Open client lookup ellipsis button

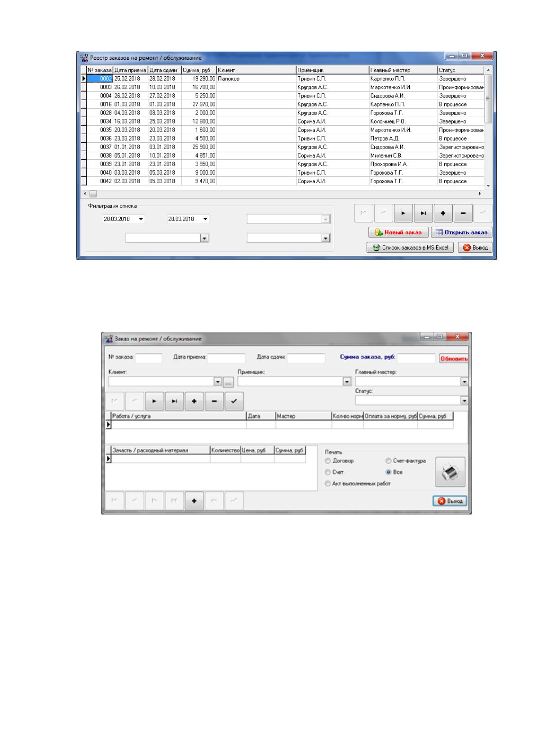[x=228, y=382]
